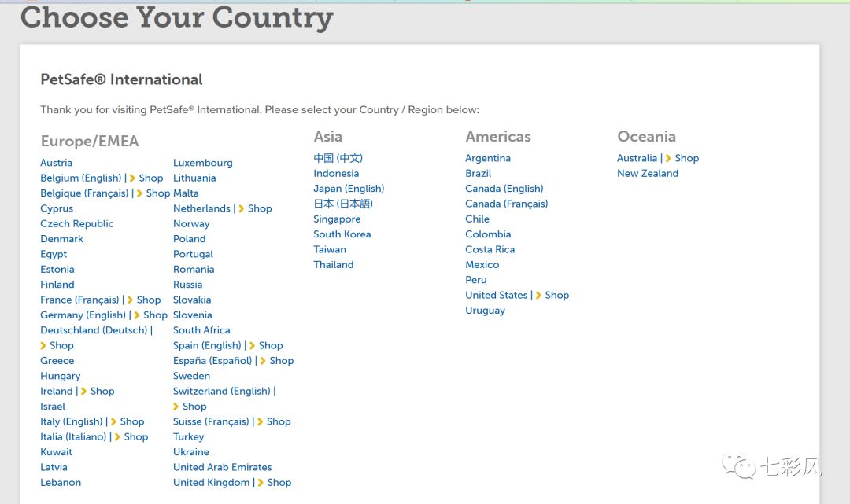
Task: Select Turkey
Action: click(189, 437)
